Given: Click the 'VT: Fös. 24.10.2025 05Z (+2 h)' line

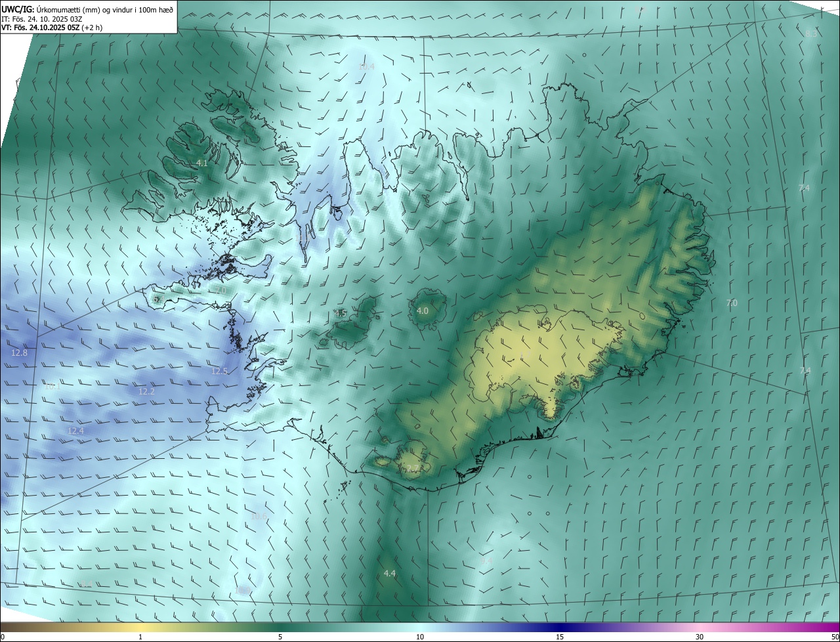Looking at the screenshot, I should (x=52, y=28).
